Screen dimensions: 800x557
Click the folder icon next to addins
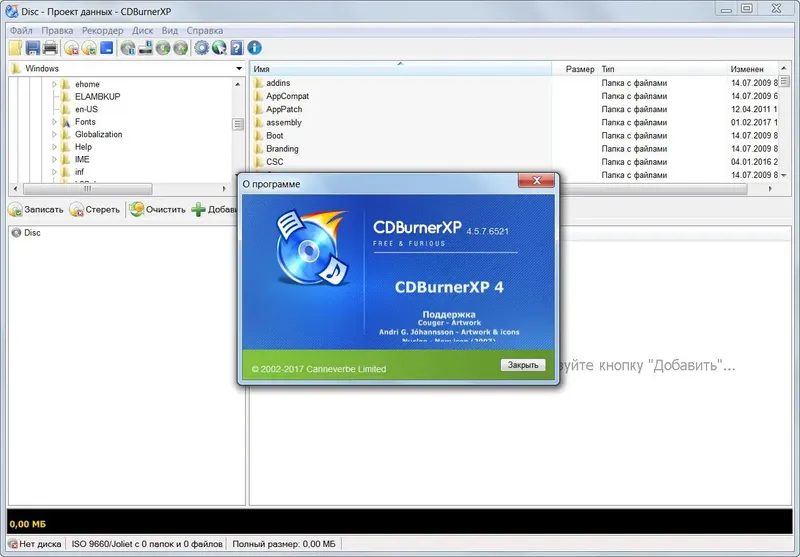[x=258, y=83]
